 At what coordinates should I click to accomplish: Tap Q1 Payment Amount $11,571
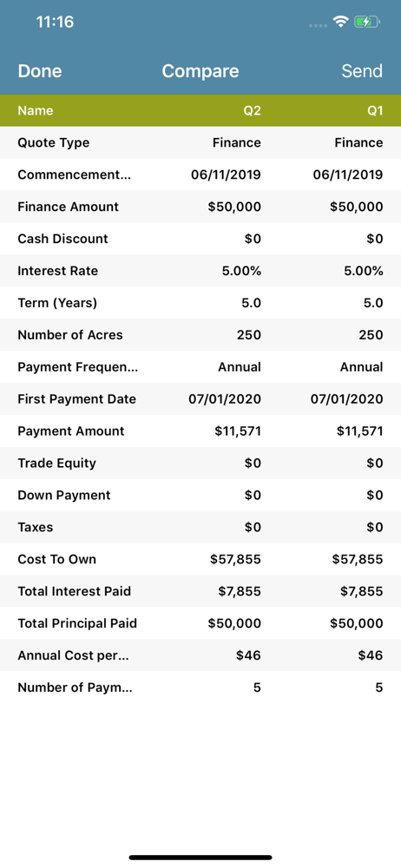coord(359,431)
